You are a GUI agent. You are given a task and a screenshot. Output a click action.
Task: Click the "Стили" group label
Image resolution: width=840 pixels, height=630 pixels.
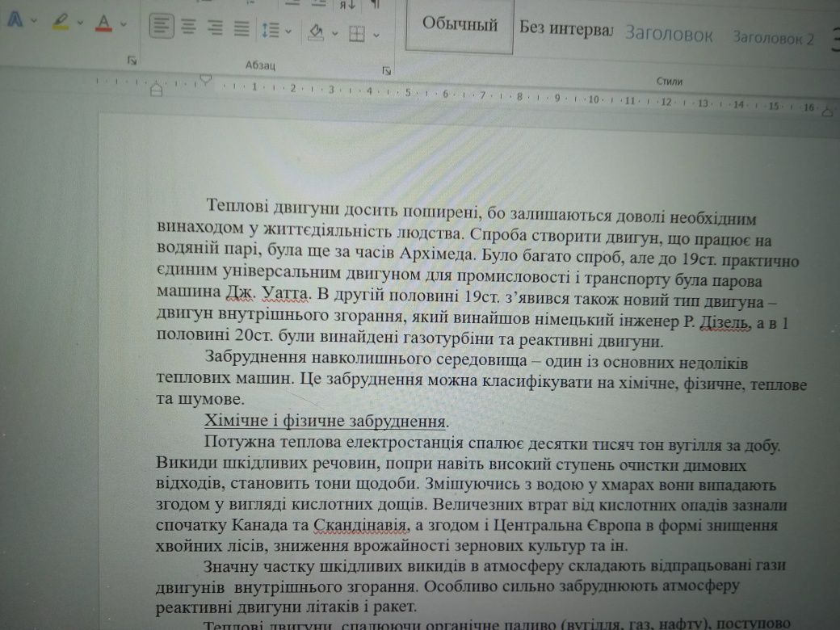669,82
